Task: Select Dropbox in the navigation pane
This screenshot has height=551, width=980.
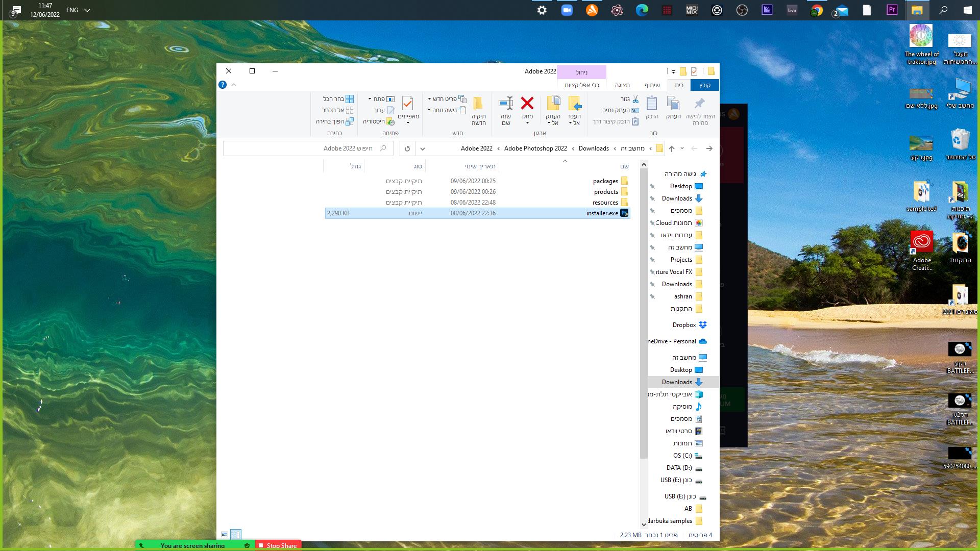Action: pos(684,325)
